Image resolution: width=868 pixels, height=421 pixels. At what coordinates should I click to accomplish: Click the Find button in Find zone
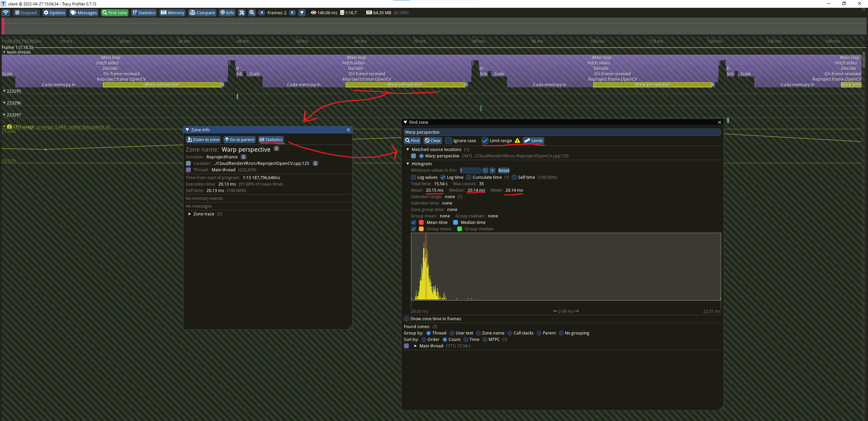[412, 140]
